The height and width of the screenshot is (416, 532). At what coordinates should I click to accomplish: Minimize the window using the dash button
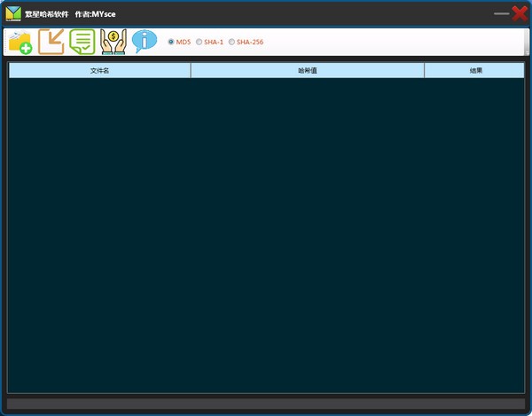point(502,13)
